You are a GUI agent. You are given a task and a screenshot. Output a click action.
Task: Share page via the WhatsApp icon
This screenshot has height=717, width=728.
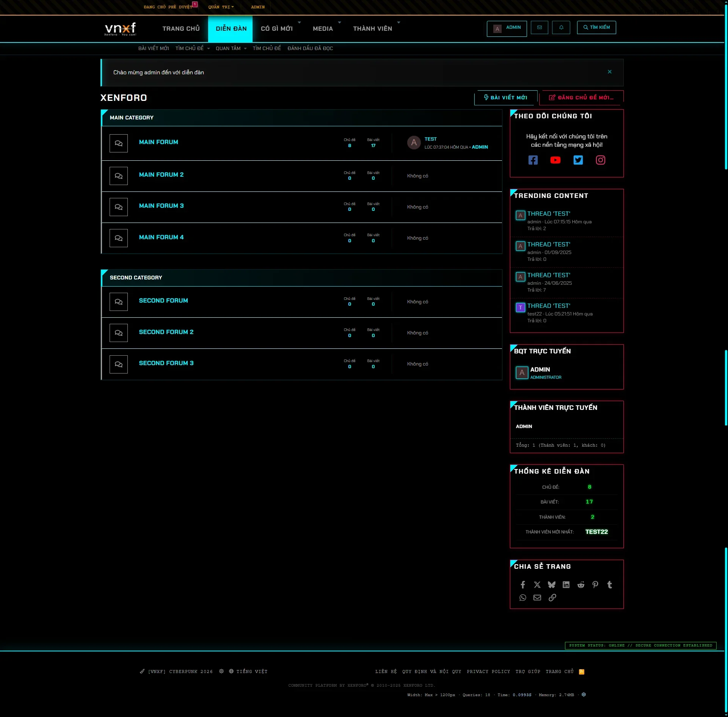[523, 598]
